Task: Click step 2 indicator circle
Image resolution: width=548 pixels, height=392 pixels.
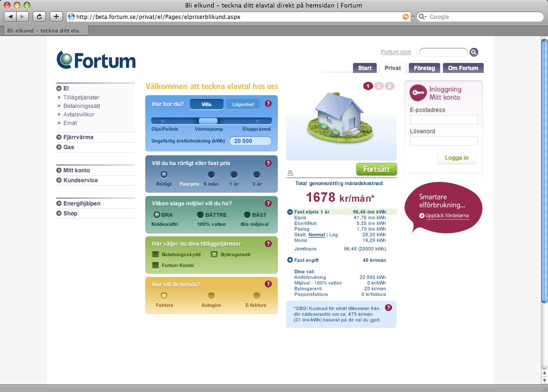Action: [379, 86]
